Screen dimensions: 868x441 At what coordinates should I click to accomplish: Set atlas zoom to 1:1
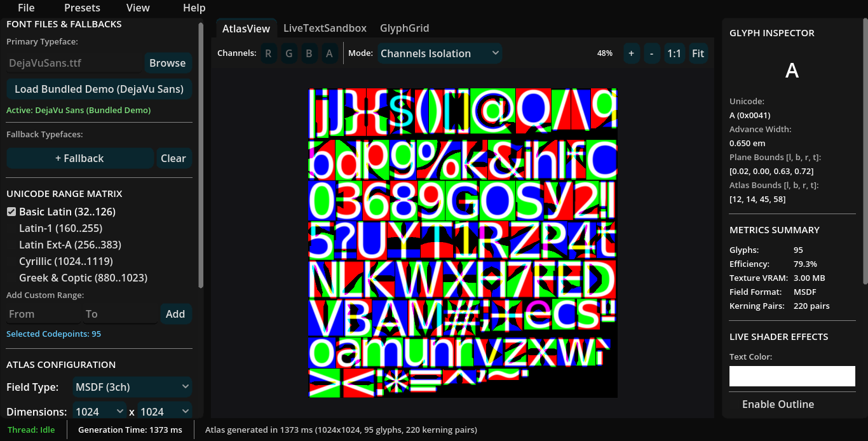coord(675,53)
